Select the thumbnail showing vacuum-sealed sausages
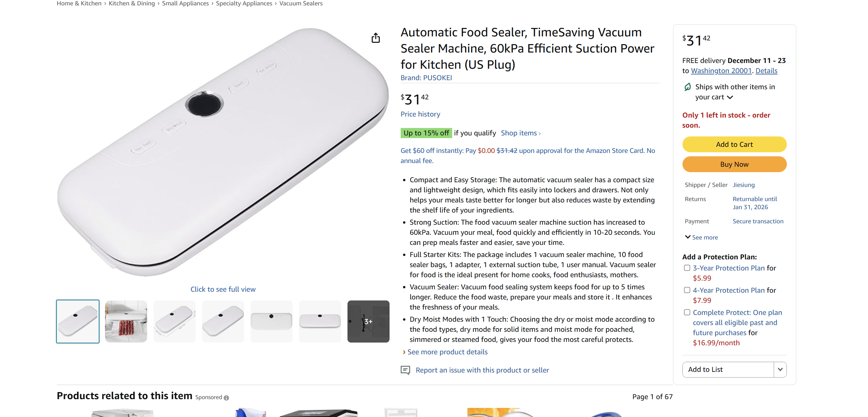 (126, 321)
